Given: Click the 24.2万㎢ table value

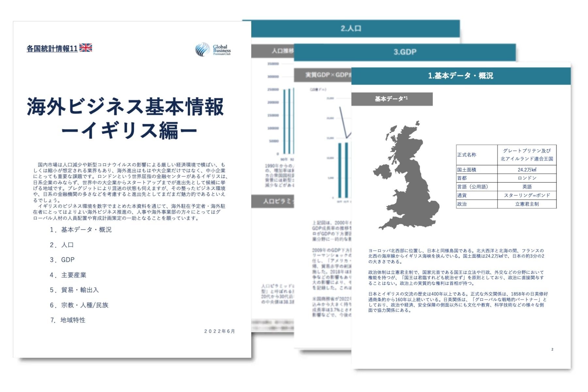Looking at the screenshot, I should pyautogui.click(x=527, y=170).
